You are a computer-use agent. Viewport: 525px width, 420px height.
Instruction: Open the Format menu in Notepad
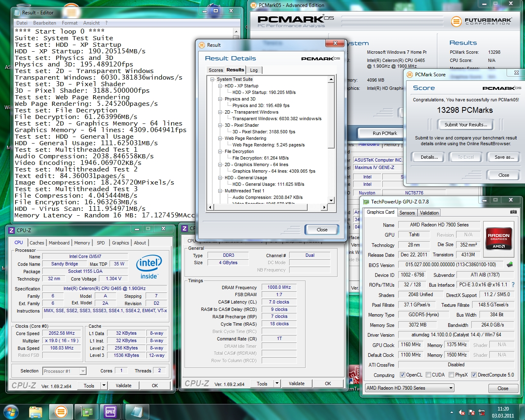[70, 23]
